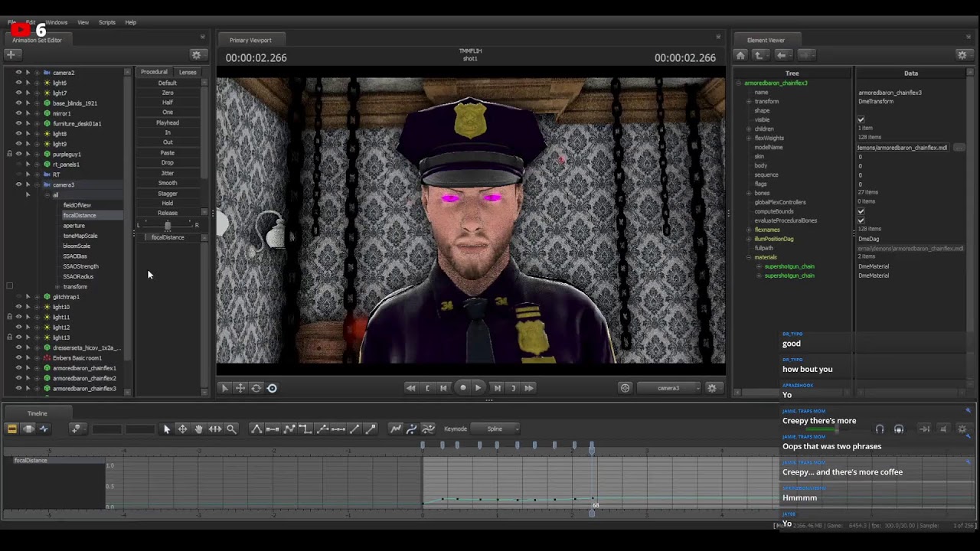Open the Windows menu
Viewport: 980px width, 551px height.
point(56,22)
